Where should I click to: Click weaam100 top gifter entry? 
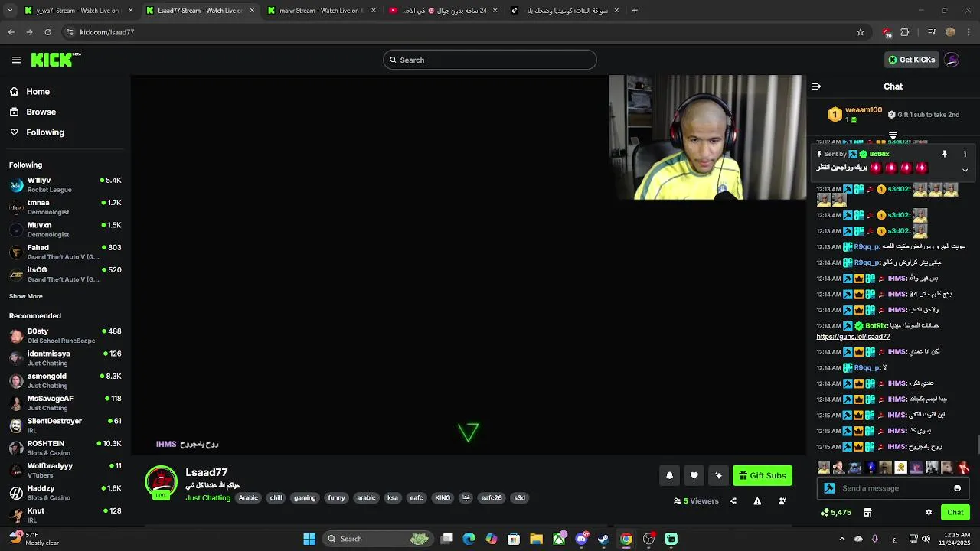pos(855,115)
